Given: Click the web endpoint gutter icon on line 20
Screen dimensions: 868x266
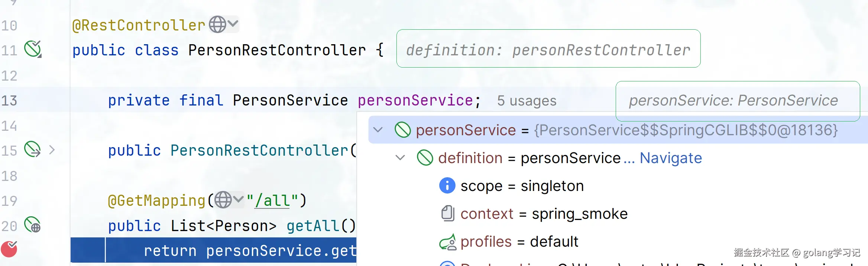Looking at the screenshot, I should [x=33, y=225].
